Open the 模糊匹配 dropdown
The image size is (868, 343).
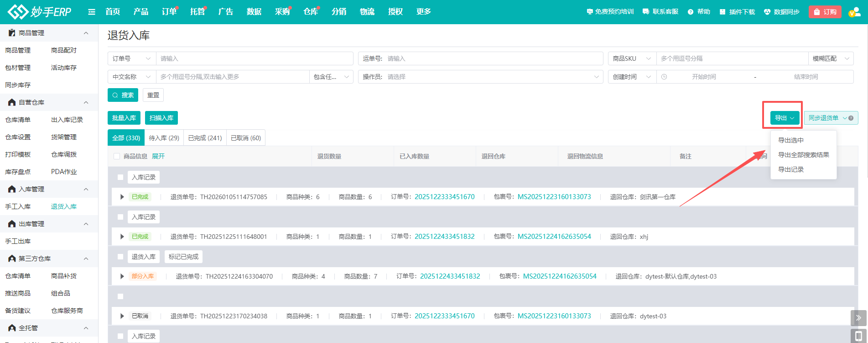pos(830,58)
